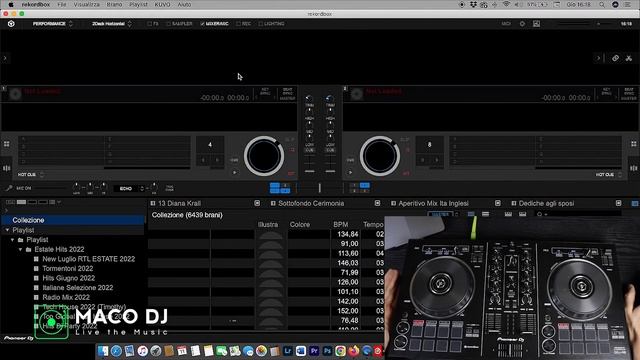Click deck 2 play button

point(350,173)
